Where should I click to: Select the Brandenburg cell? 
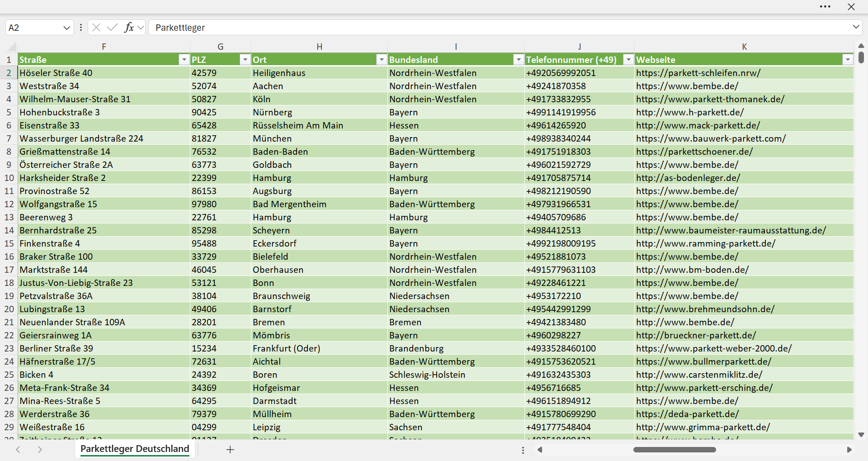(456, 348)
